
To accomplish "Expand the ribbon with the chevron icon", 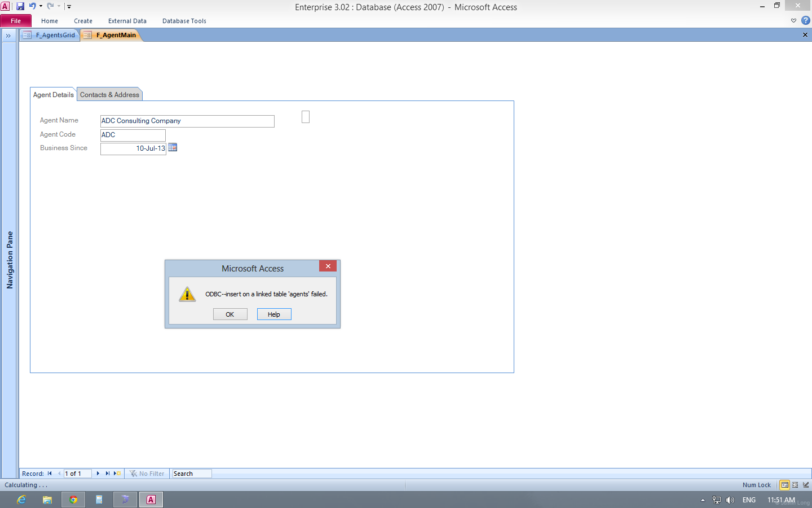I will click(793, 21).
